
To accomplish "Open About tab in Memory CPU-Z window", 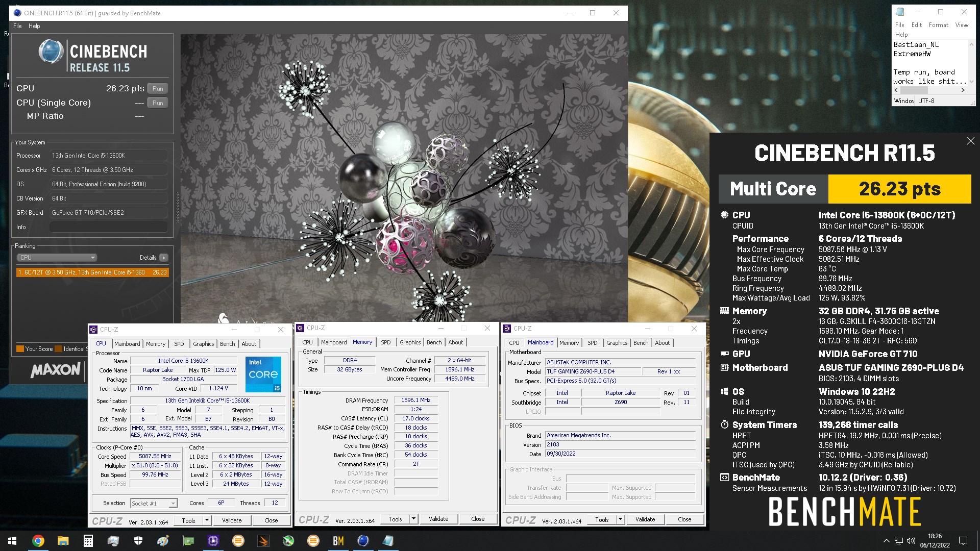I will 456,342.
